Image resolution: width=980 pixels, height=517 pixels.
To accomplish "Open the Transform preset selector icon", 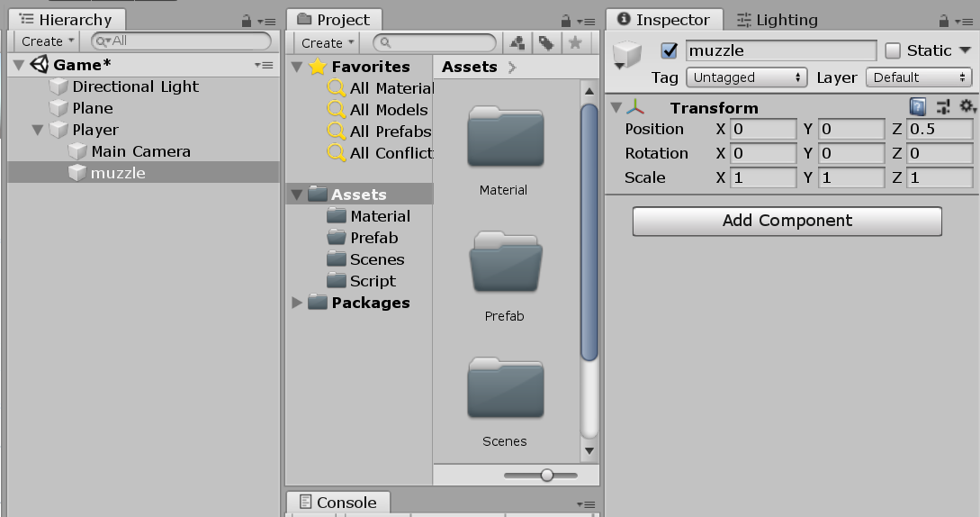I will click(x=943, y=107).
